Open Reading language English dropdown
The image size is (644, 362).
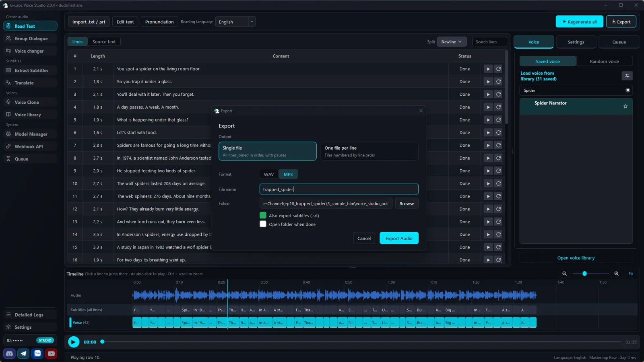point(235,22)
